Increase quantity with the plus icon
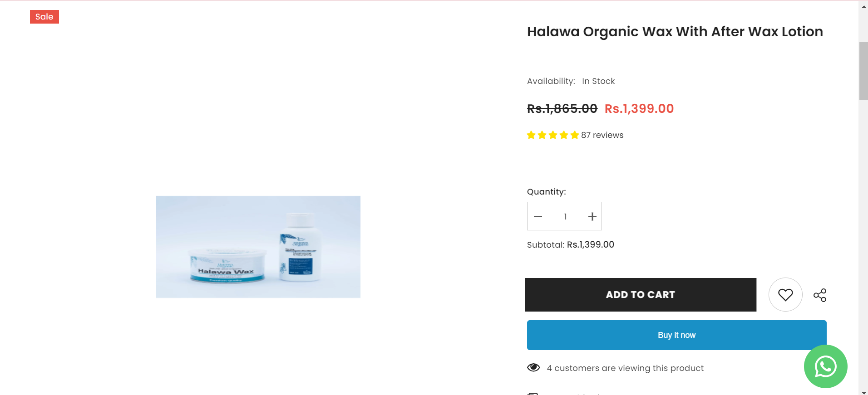This screenshot has height=395, width=868. (592, 217)
